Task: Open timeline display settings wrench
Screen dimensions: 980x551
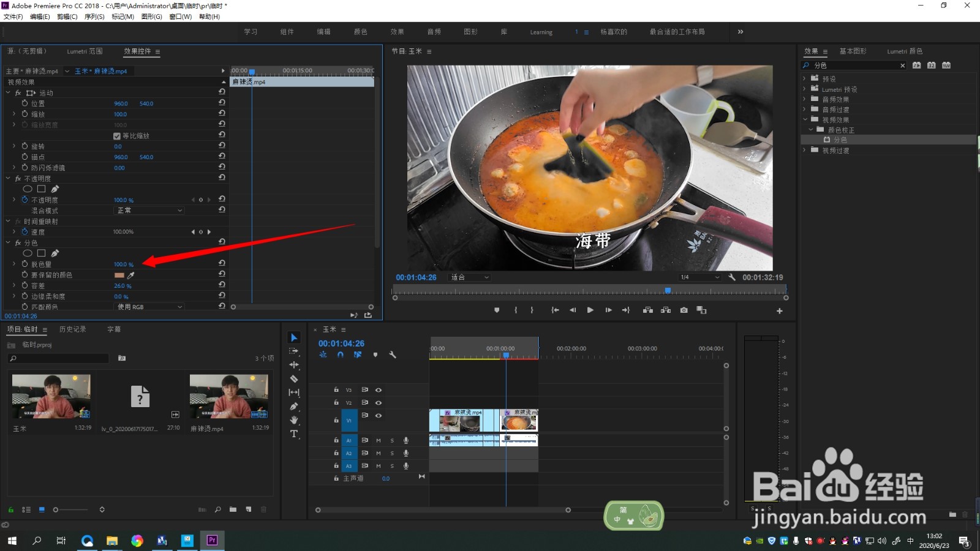Action: coord(393,354)
